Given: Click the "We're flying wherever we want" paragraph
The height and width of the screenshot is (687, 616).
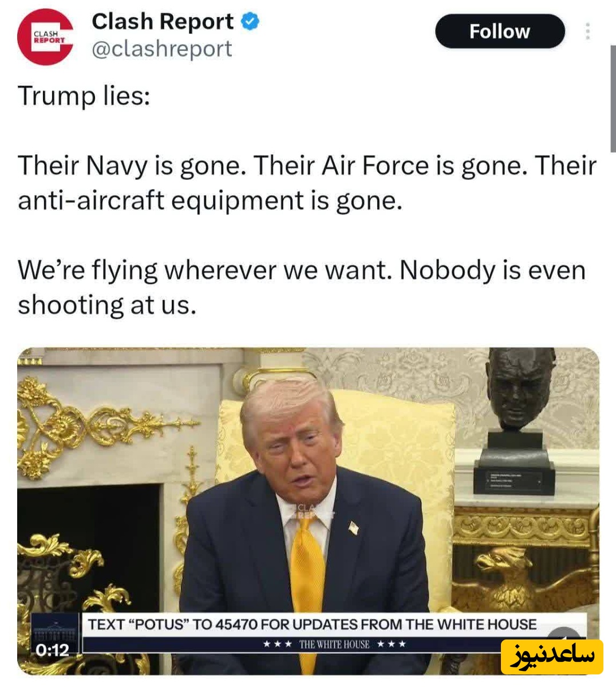Looking at the screenshot, I should point(302,287).
